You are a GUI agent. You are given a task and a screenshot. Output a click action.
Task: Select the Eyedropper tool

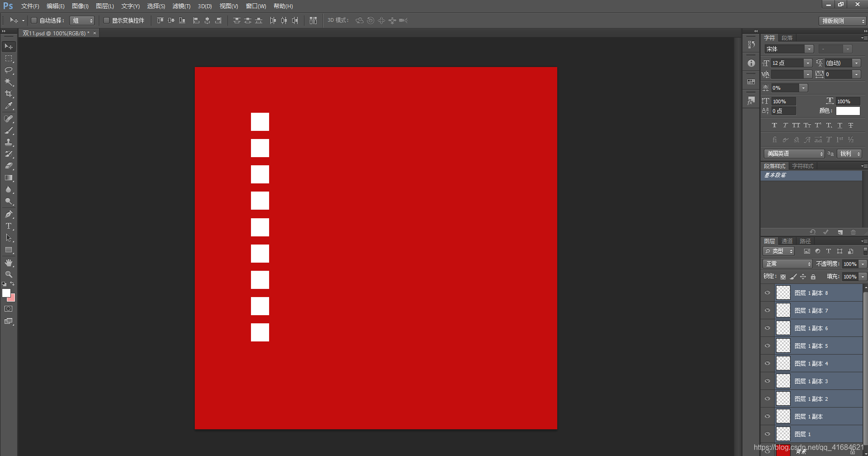coord(9,106)
